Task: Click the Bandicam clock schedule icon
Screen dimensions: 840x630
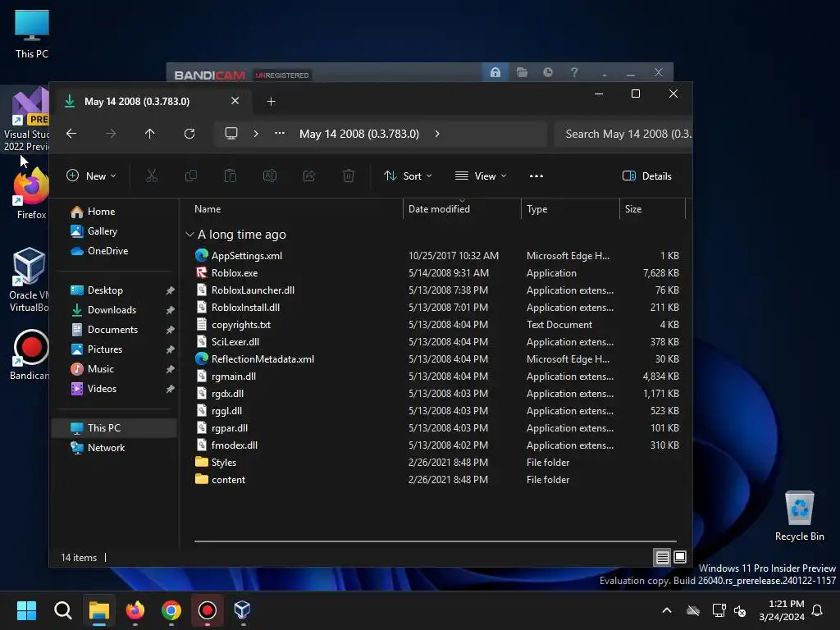Action: 547,72
